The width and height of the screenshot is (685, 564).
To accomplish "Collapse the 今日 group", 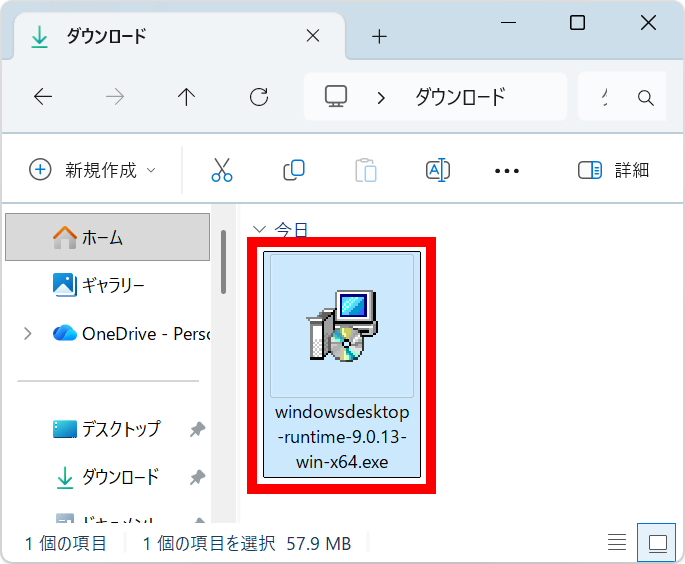I will [x=260, y=229].
